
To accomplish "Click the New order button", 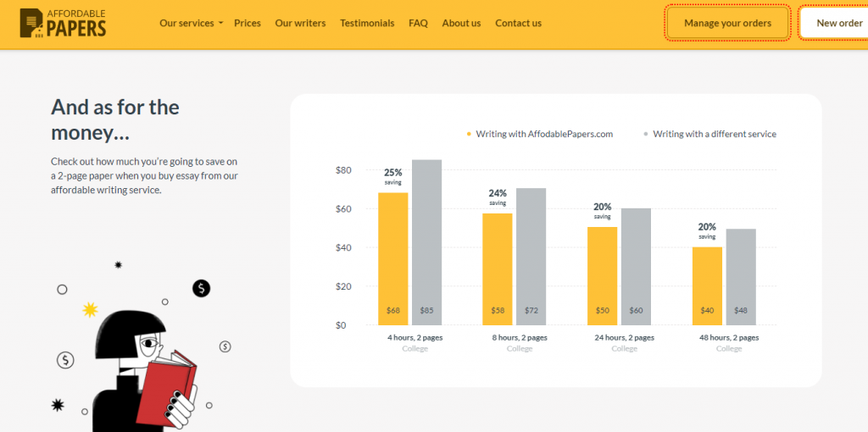I will [x=835, y=23].
